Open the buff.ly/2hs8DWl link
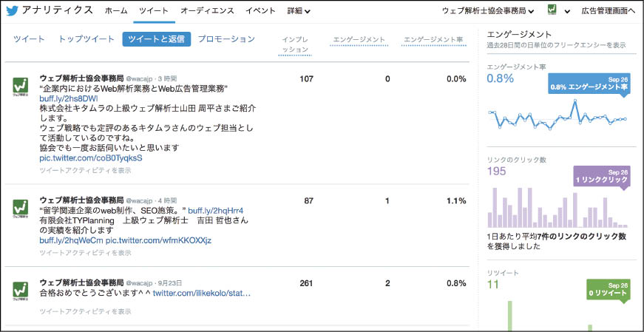This screenshot has height=332, width=644. 68,98
